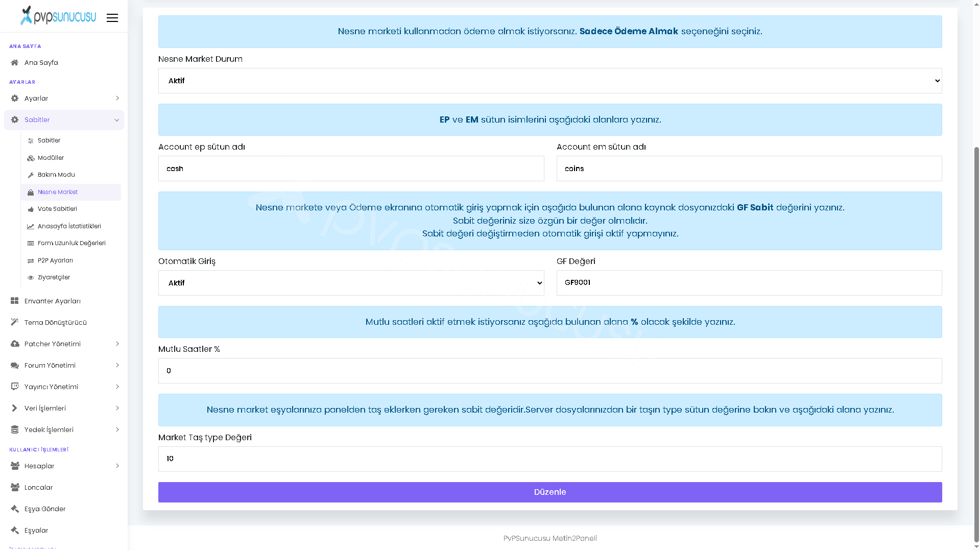Collapse the Sabitler sidebar section
This screenshot has width=980, height=551.
click(x=64, y=120)
